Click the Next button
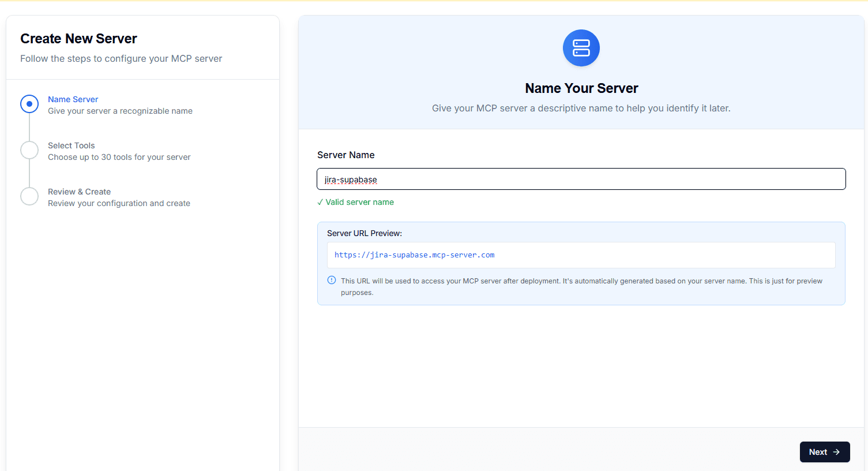 pyautogui.click(x=825, y=452)
